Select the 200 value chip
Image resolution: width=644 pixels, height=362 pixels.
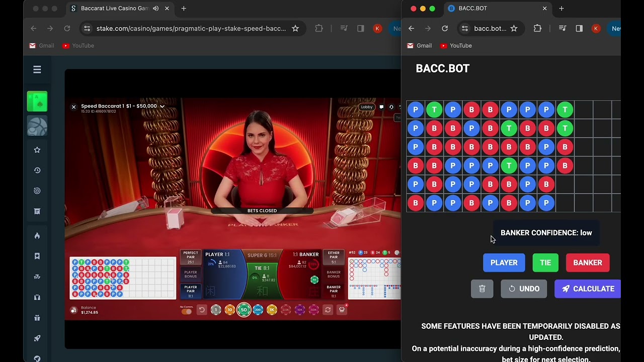[x=258, y=310]
